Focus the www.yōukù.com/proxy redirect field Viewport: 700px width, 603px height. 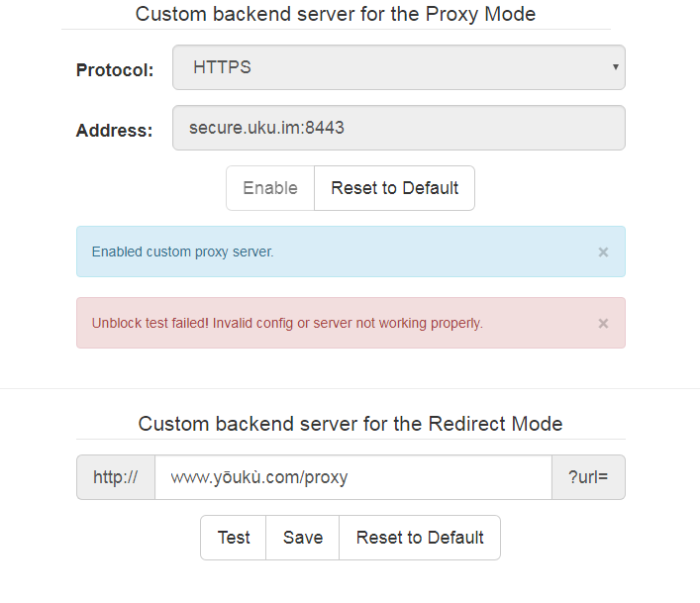coord(353,477)
